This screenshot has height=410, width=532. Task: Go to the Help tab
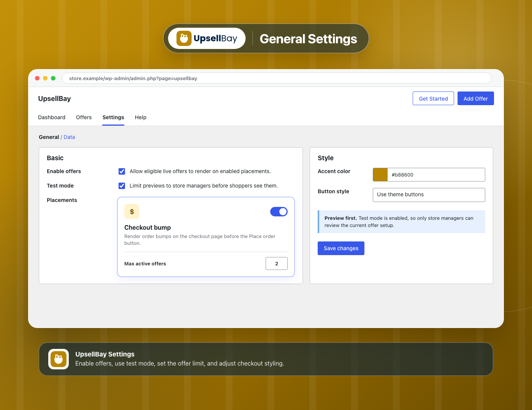141,117
